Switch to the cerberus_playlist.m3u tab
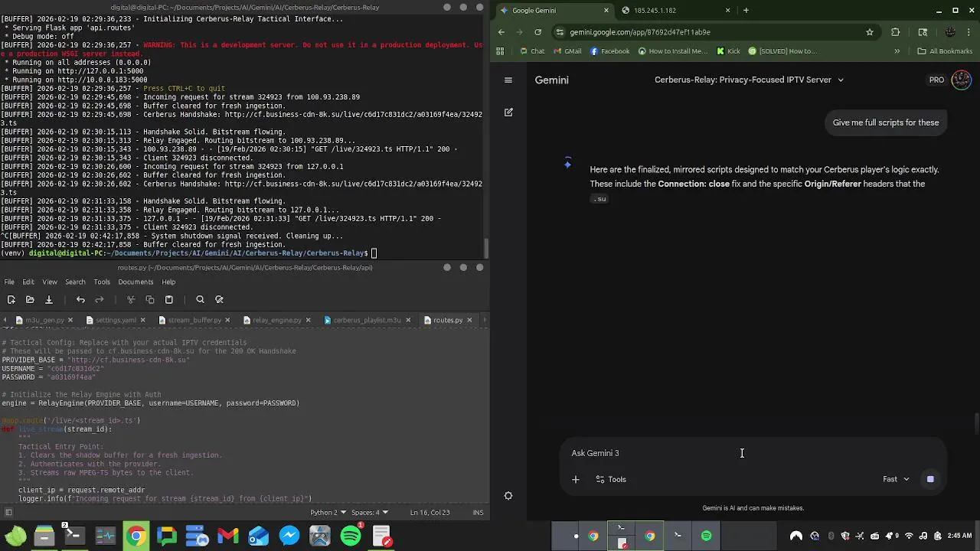980x551 pixels. 367,320
